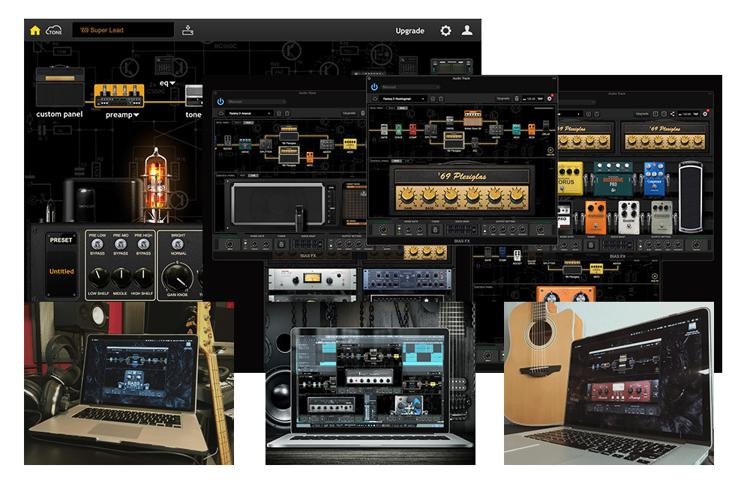Select the yellow preamp module
The image size is (750, 486).
119,96
